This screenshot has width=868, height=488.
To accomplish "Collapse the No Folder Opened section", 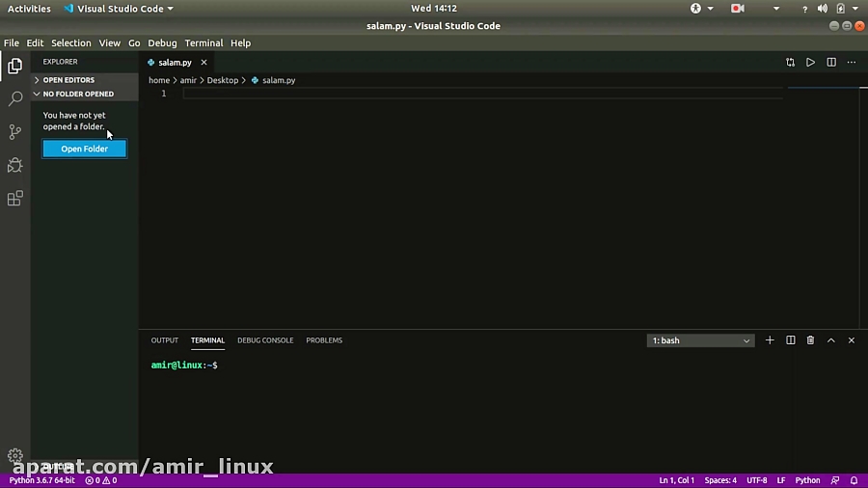I will pyautogui.click(x=77, y=94).
